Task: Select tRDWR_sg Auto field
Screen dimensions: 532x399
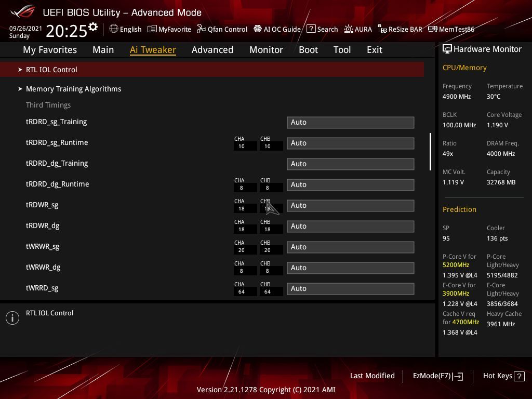Action: pyautogui.click(x=351, y=206)
